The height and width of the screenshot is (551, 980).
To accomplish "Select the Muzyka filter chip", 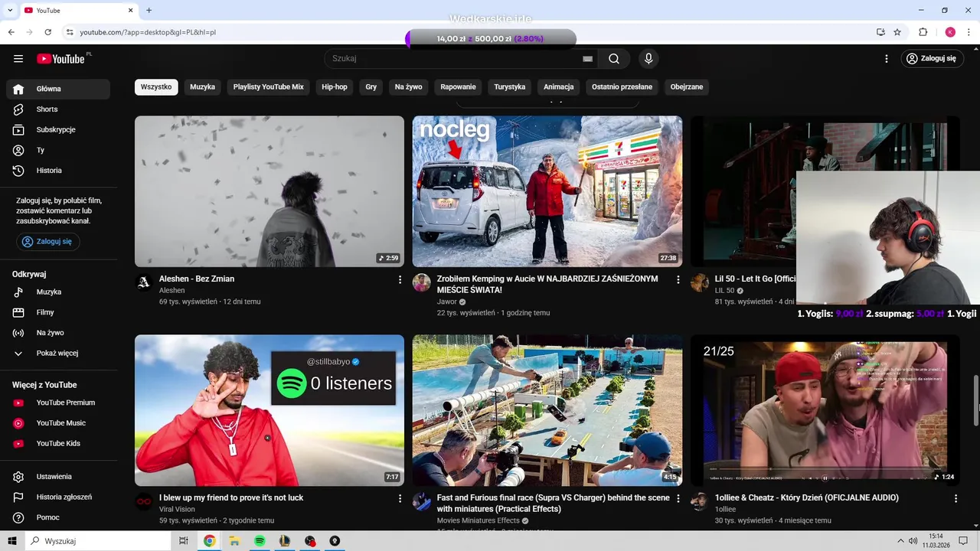I will (x=203, y=87).
